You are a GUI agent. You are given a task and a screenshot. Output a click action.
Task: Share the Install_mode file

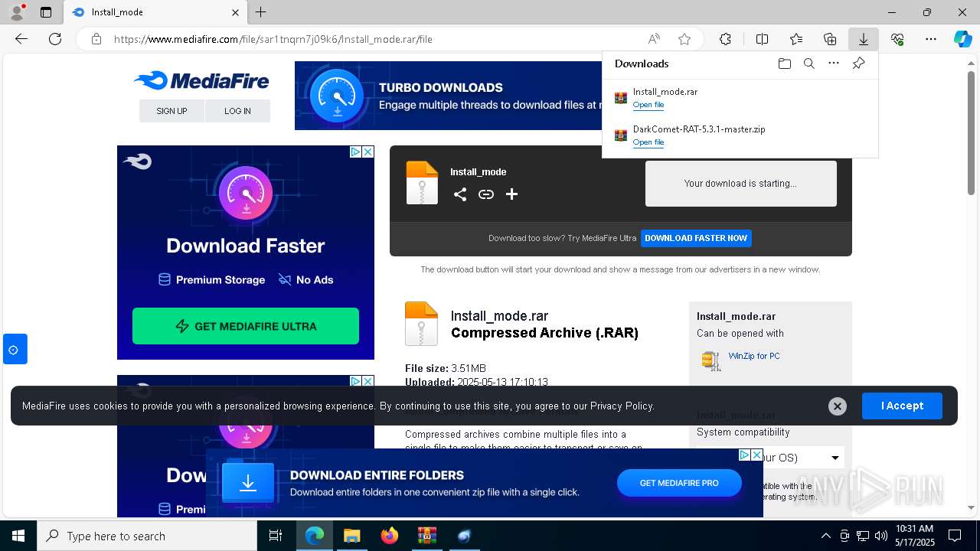[x=459, y=194]
